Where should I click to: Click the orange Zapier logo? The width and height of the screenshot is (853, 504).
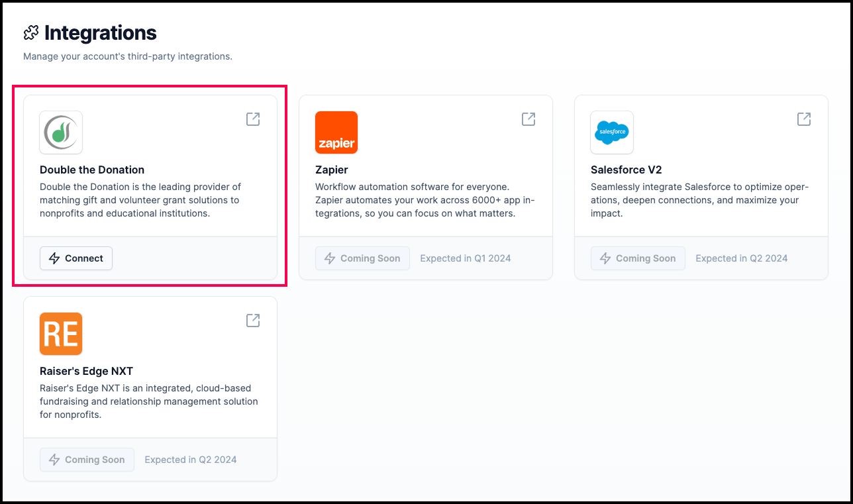pyautogui.click(x=336, y=132)
